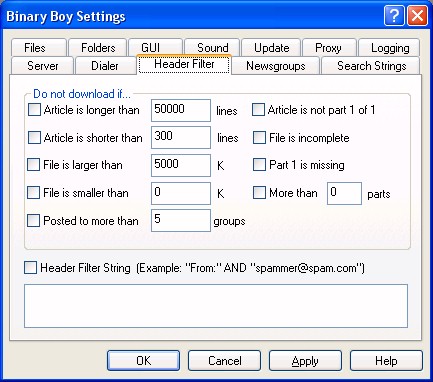Image resolution: width=433 pixels, height=382 pixels.
Task: Enable 'Article is not part 1 of 1'
Action: (x=258, y=110)
